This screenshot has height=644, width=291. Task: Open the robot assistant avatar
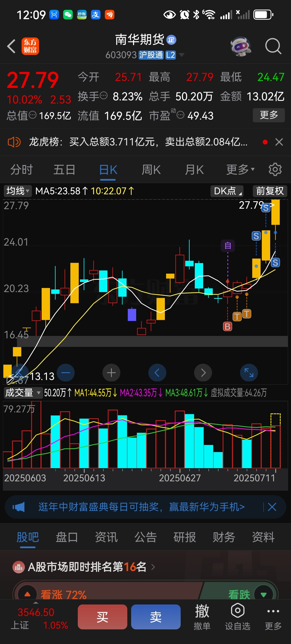241,46
